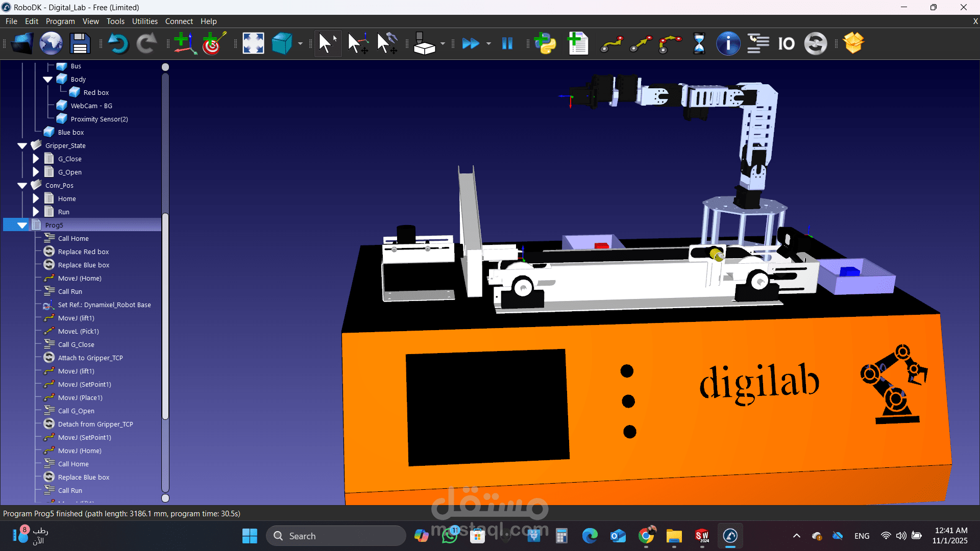
Task: Save the station with the floppy icon
Action: point(80,43)
